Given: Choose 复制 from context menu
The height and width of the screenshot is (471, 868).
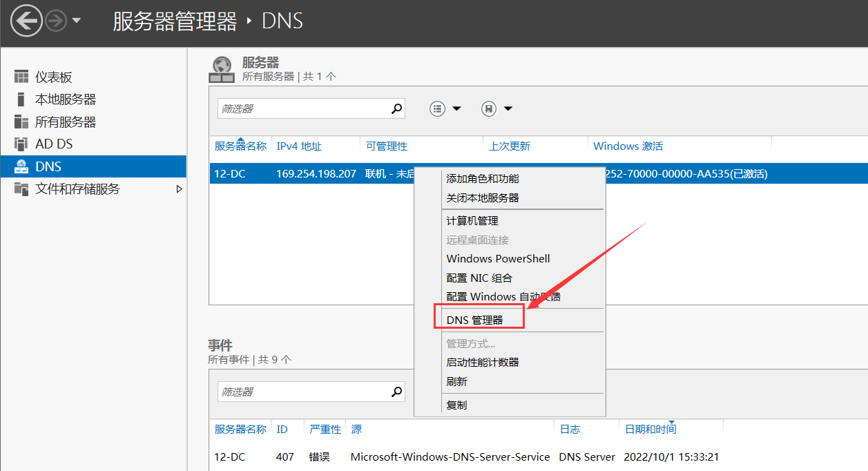Looking at the screenshot, I should pyautogui.click(x=456, y=405).
